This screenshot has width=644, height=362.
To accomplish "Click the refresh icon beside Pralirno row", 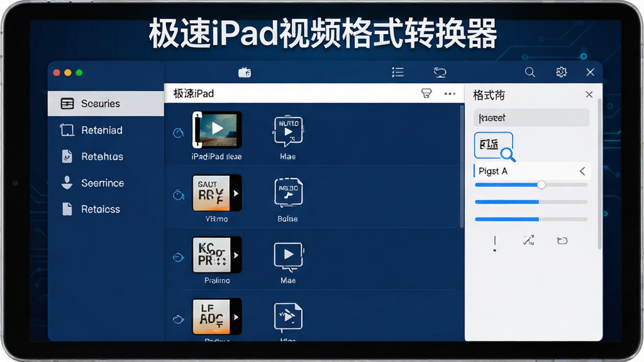I will tap(178, 257).
